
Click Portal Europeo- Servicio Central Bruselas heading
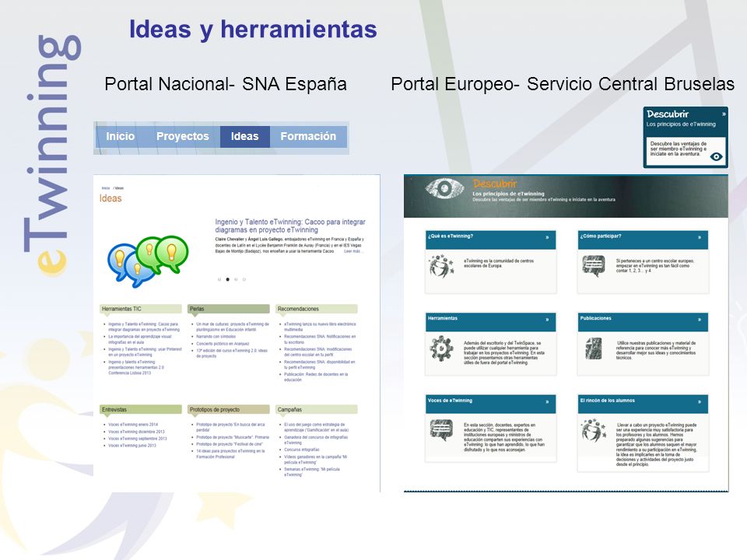(x=563, y=84)
